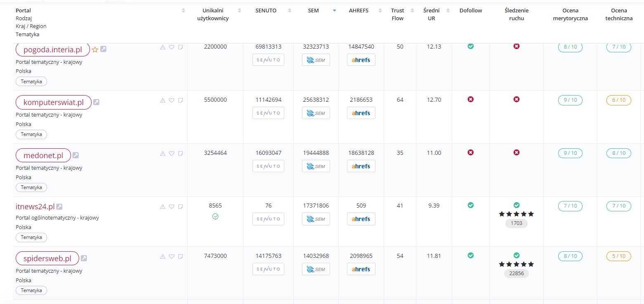
Task: Open note icon for medonet.pl
Action: tap(180, 153)
